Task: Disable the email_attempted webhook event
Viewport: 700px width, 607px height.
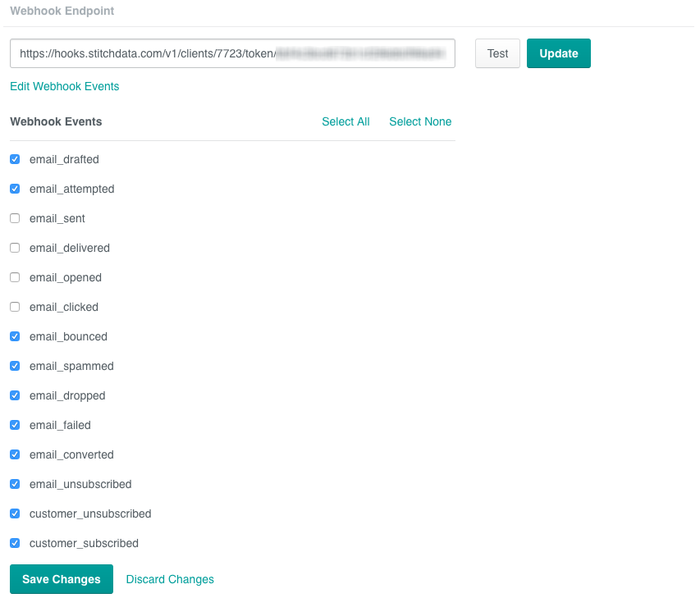Action: click(x=14, y=189)
